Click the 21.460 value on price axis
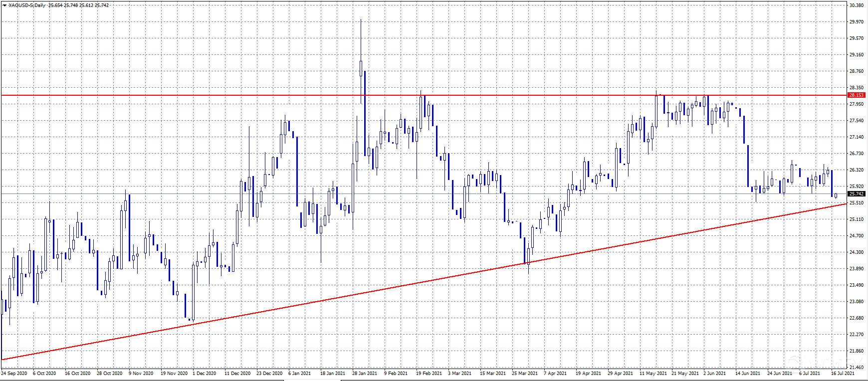The width and height of the screenshot is (868, 381). (x=856, y=367)
